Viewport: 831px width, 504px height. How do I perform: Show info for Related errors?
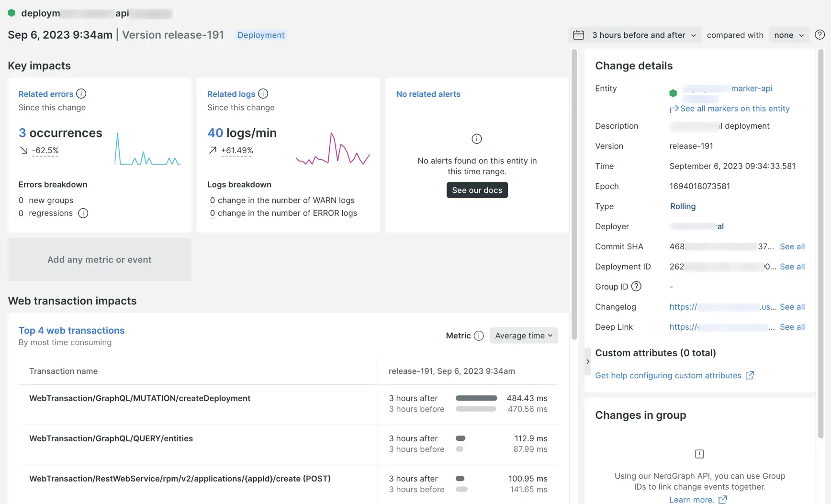pos(81,94)
